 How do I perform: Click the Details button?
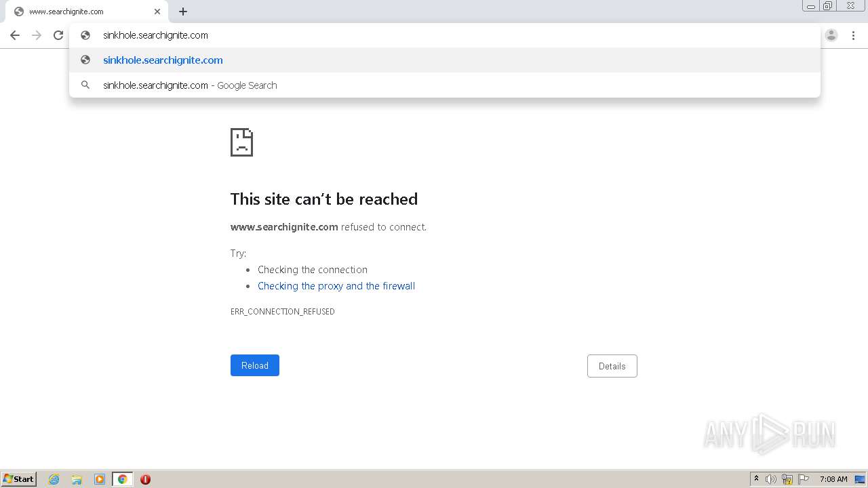(x=612, y=366)
